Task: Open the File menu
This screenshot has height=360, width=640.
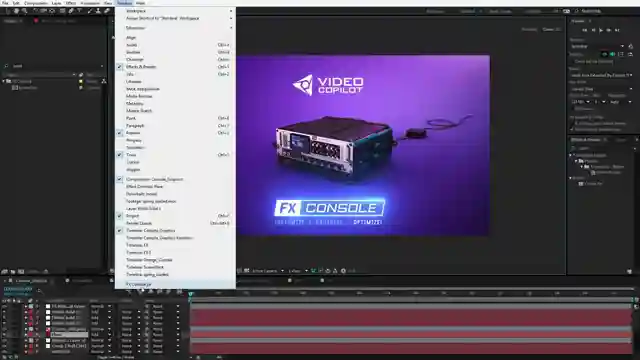Action: pos(5,3)
